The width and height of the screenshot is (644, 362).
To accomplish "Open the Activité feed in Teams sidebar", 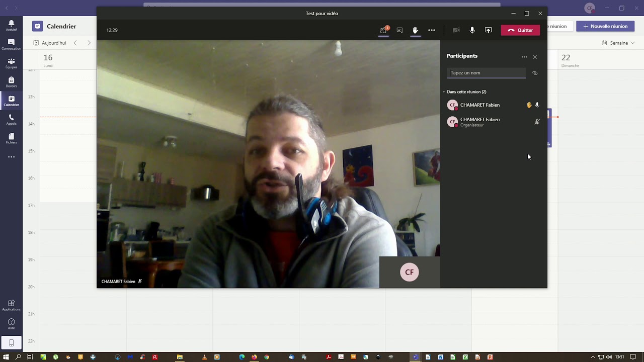I will (11, 25).
